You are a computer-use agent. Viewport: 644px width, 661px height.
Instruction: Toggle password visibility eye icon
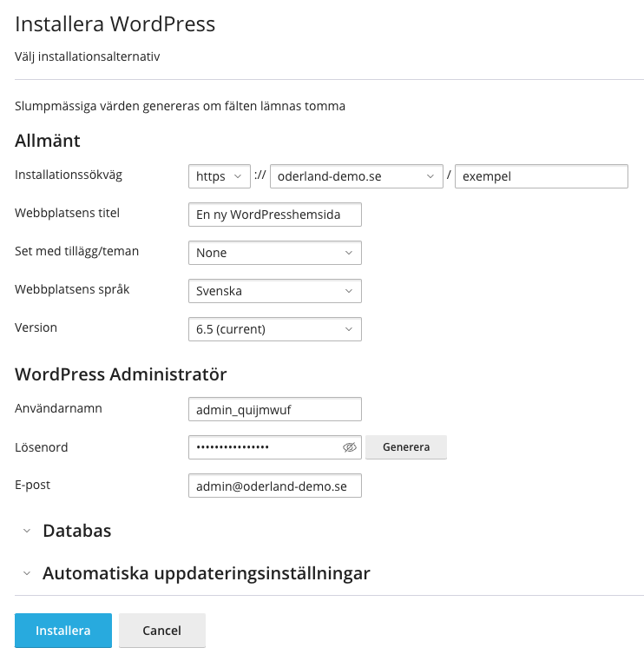pyautogui.click(x=350, y=447)
